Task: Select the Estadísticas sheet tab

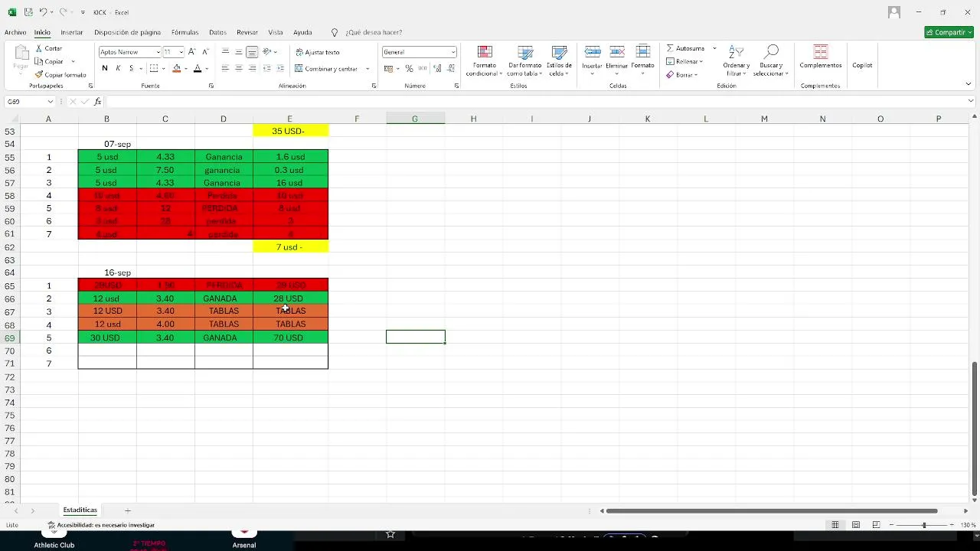Action: (x=80, y=510)
